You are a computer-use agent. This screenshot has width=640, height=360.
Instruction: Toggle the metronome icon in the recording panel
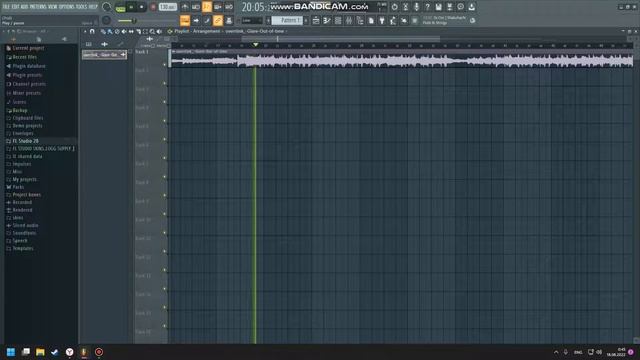point(185,7)
